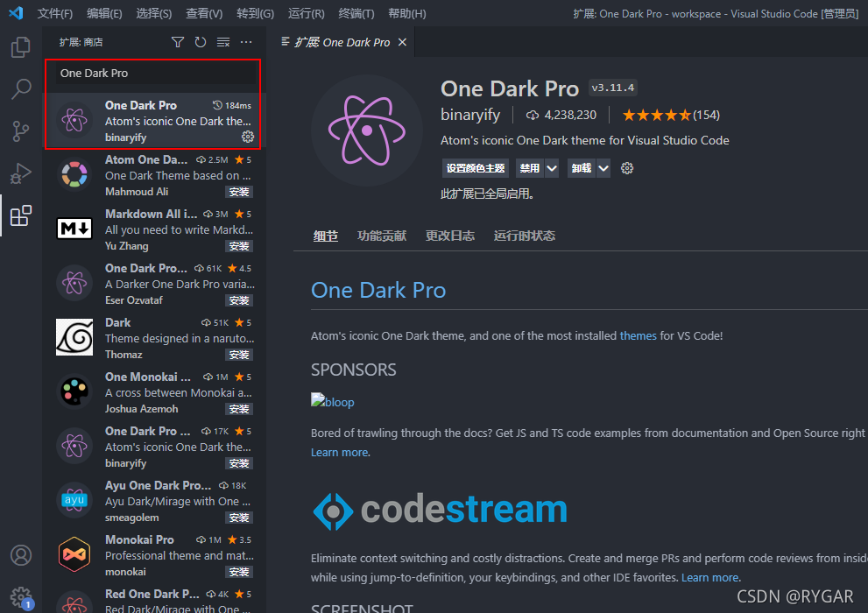Click the One Dark Pro readme heading

[378, 291]
